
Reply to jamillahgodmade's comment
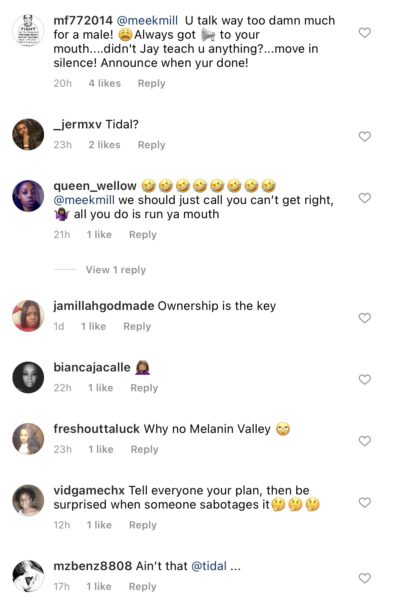(x=137, y=326)
